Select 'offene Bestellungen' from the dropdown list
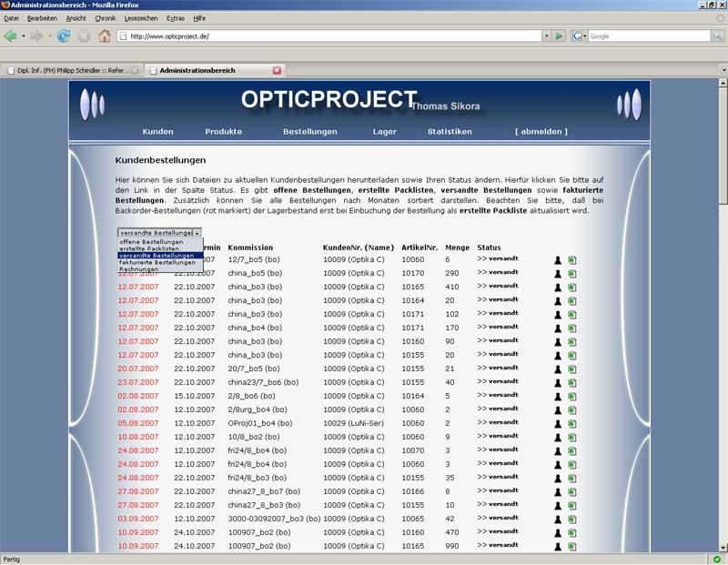The width and height of the screenshot is (728, 565). (151, 242)
